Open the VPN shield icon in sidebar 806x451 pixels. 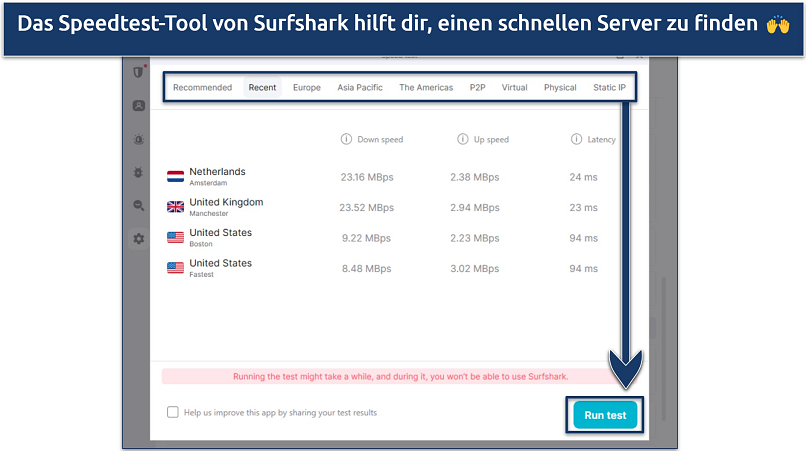coord(138,71)
